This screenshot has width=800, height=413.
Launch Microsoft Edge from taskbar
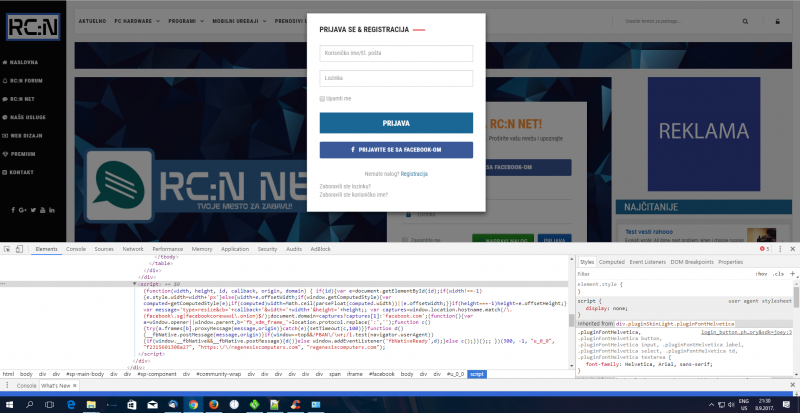(71, 405)
